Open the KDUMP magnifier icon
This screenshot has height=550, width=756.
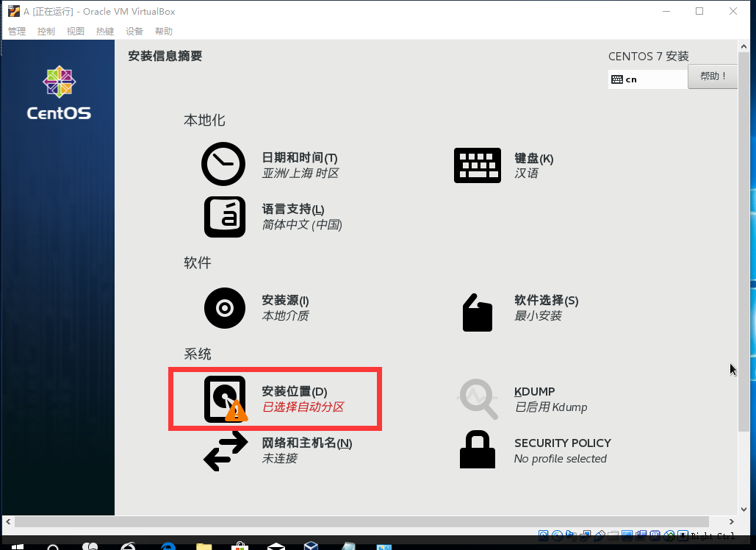[478, 399]
